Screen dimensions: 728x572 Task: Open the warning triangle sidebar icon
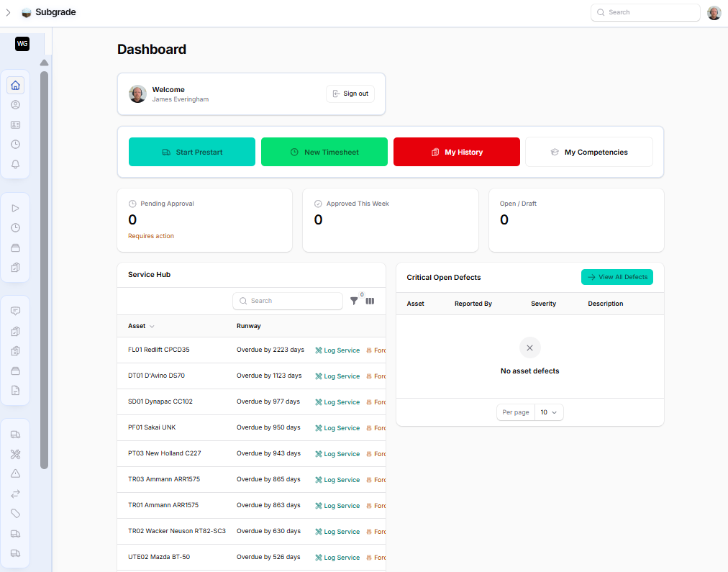[15, 473]
